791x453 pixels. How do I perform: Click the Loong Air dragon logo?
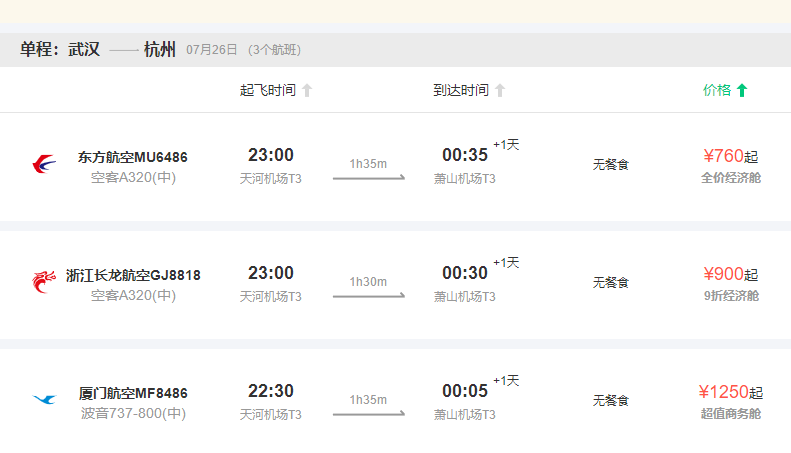pyautogui.click(x=44, y=282)
